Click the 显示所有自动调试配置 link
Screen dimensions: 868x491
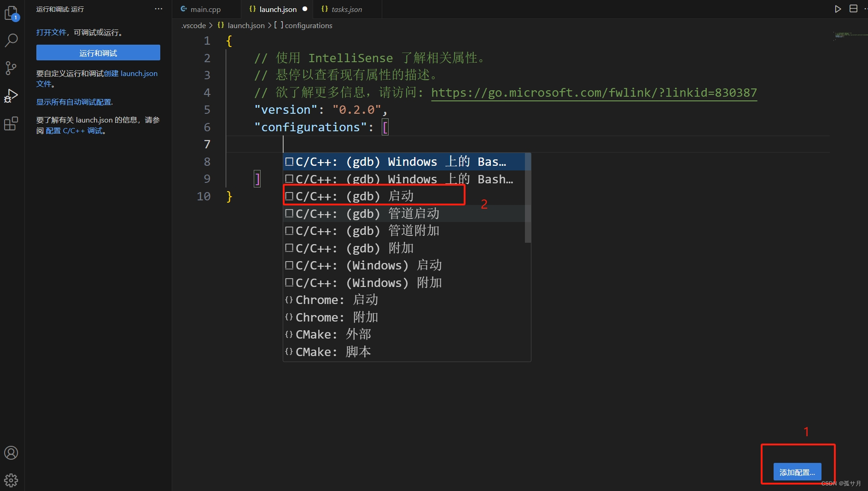coord(74,102)
